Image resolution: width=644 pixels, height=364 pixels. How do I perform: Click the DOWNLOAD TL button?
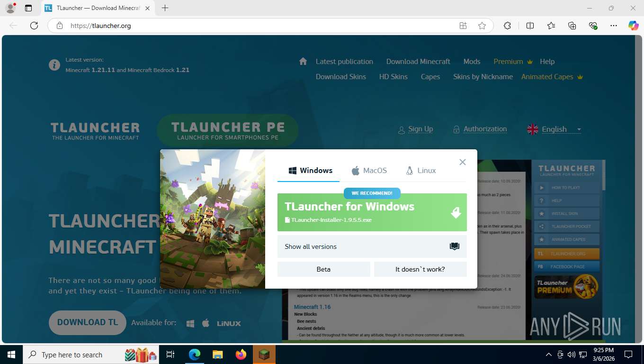coord(88,322)
